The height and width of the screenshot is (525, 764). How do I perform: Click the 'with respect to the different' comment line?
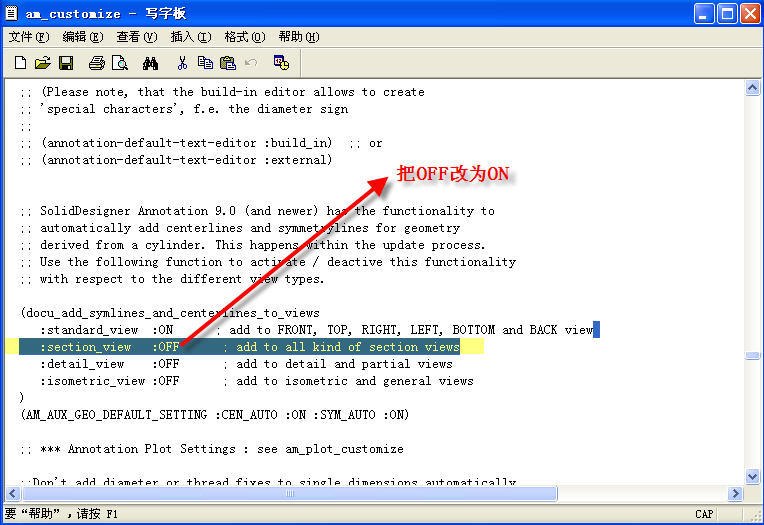click(172, 279)
